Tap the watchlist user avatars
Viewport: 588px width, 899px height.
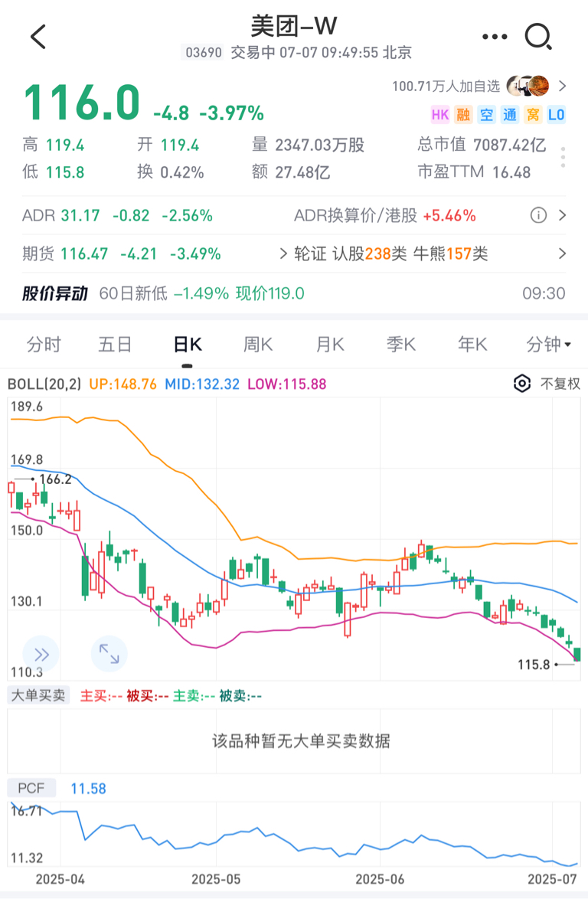coord(528,86)
